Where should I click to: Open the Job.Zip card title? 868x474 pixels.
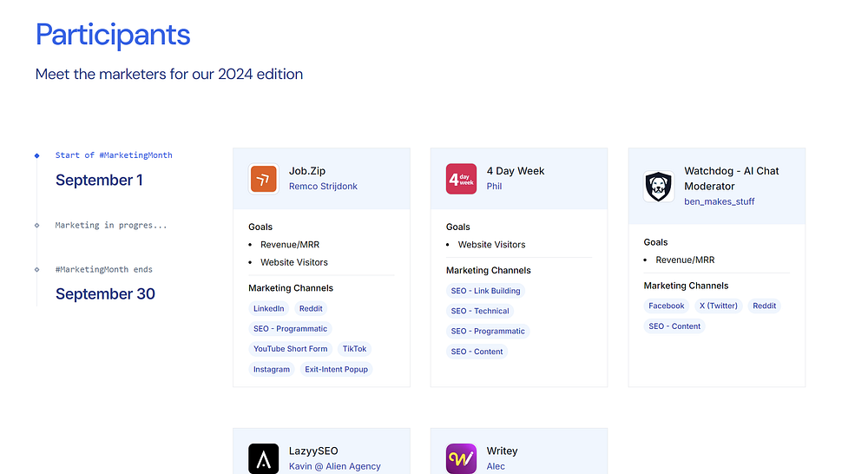click(x=307, y=171)
